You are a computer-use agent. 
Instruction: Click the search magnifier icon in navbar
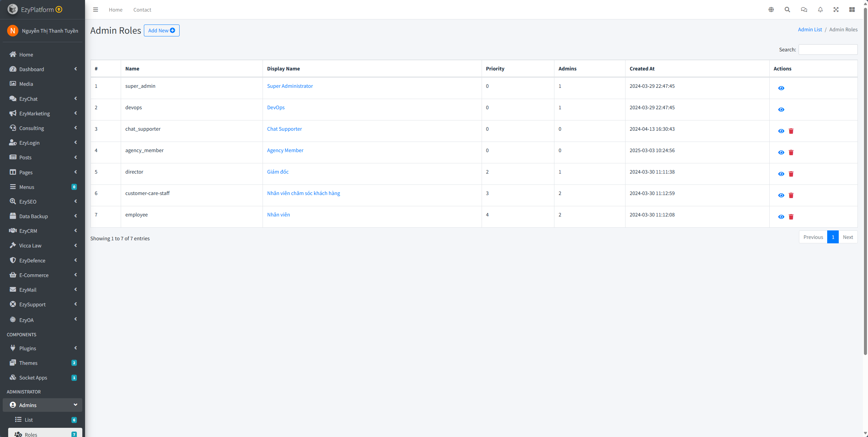tap(787, 10)
